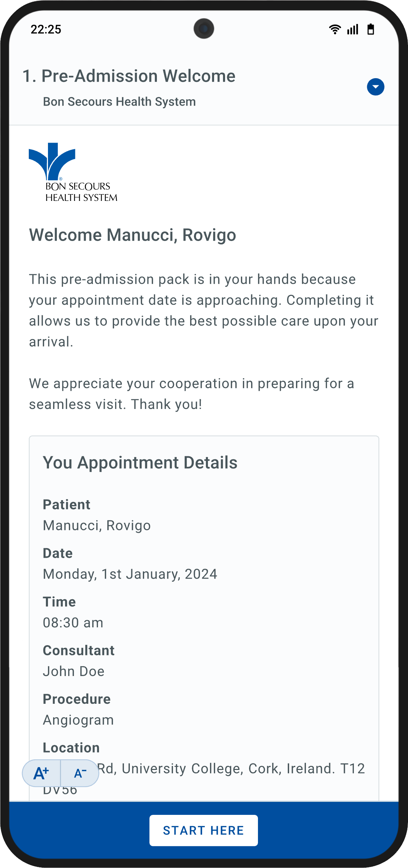The image size is (408, 868).
Task: Select the patient name Manucci, Rovigo
Action: (97, 526)
